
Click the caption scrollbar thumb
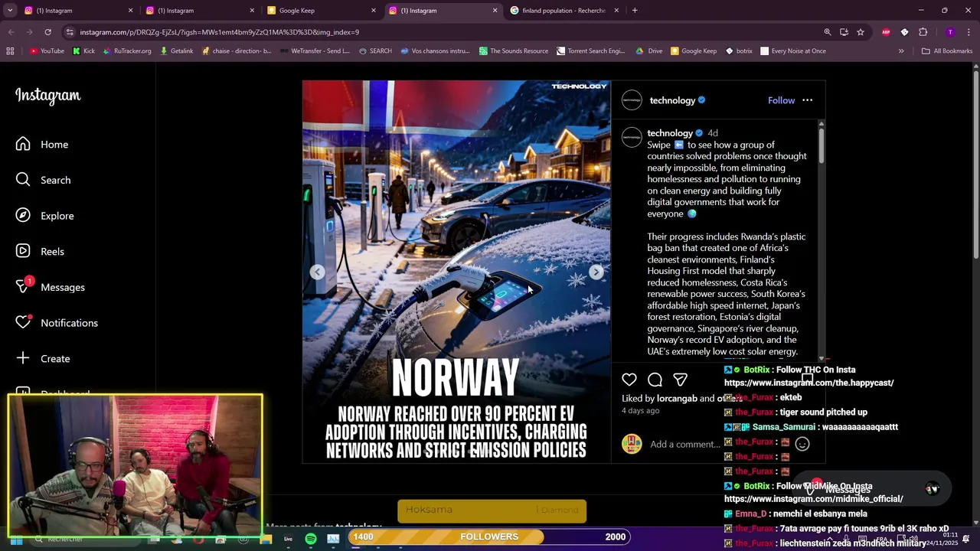coord(822,144)
